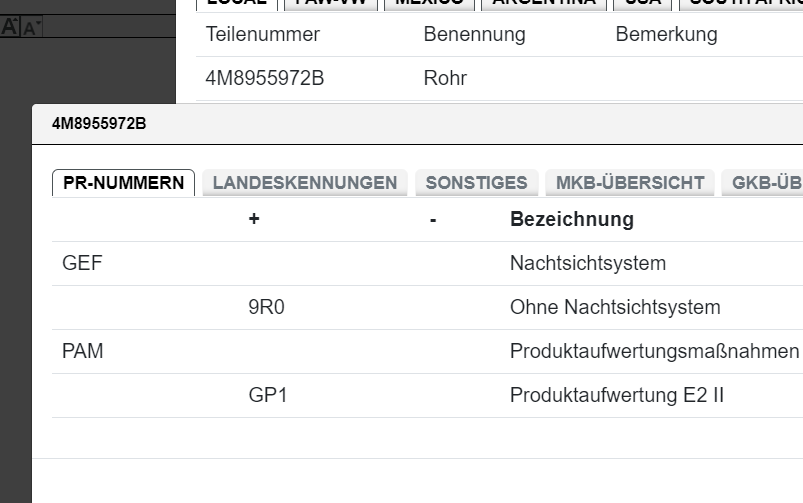
Task: Click the GEF PR family row
Action: 82,264
